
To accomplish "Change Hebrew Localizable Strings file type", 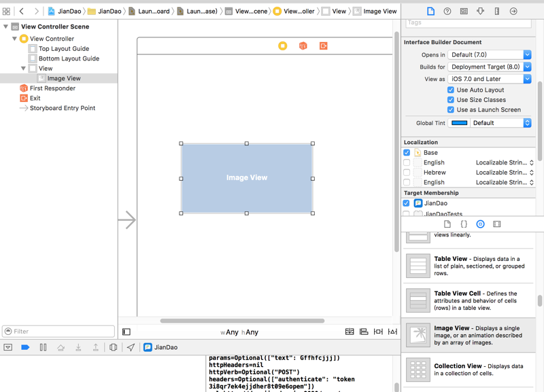I will [505, 173].
